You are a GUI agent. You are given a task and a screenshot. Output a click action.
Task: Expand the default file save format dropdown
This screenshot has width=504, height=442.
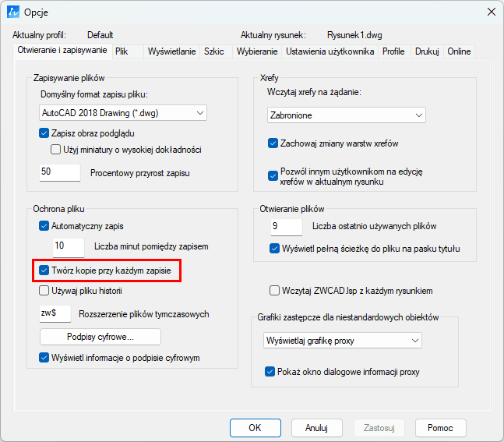pyautogui.click(x=123, y=113)
